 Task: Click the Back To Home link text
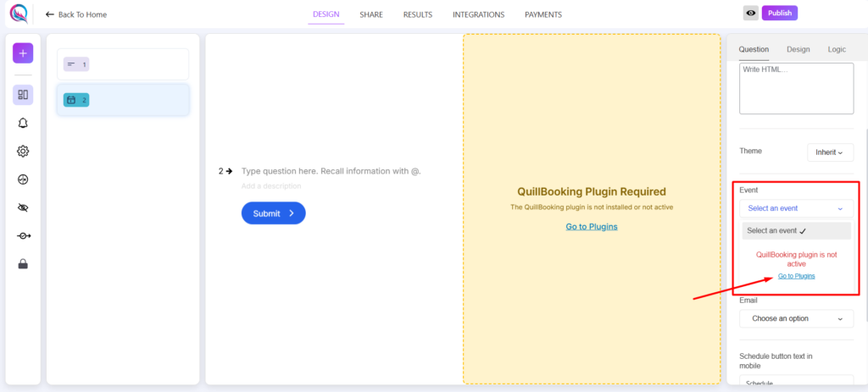pyautogui.click(x=82, y=14)
